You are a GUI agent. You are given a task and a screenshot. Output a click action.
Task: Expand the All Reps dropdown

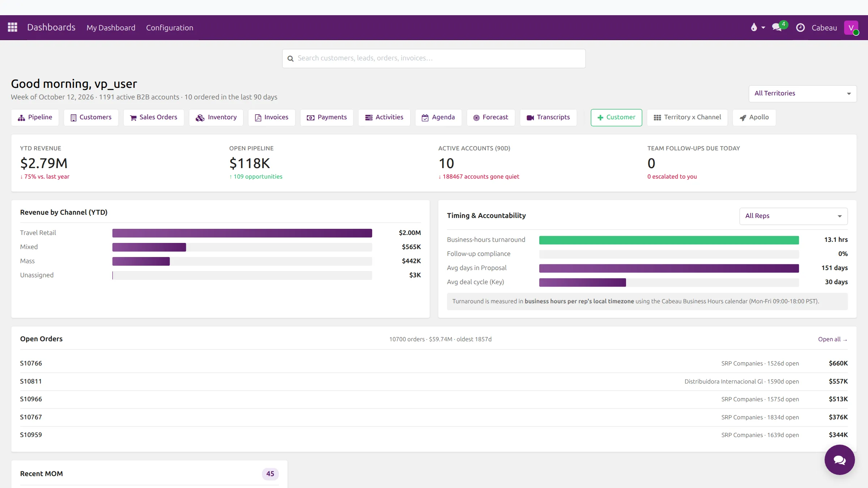pos(793,216)
